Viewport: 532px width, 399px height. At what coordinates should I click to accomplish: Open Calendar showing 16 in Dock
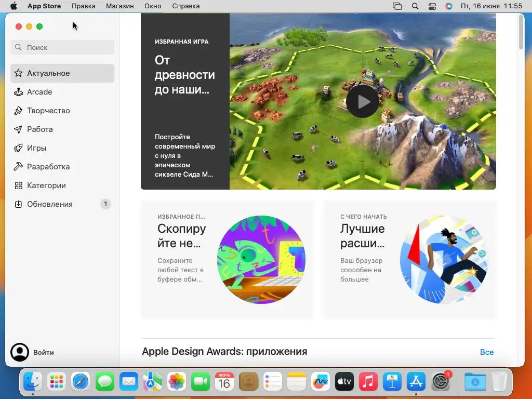coord(224,382)
